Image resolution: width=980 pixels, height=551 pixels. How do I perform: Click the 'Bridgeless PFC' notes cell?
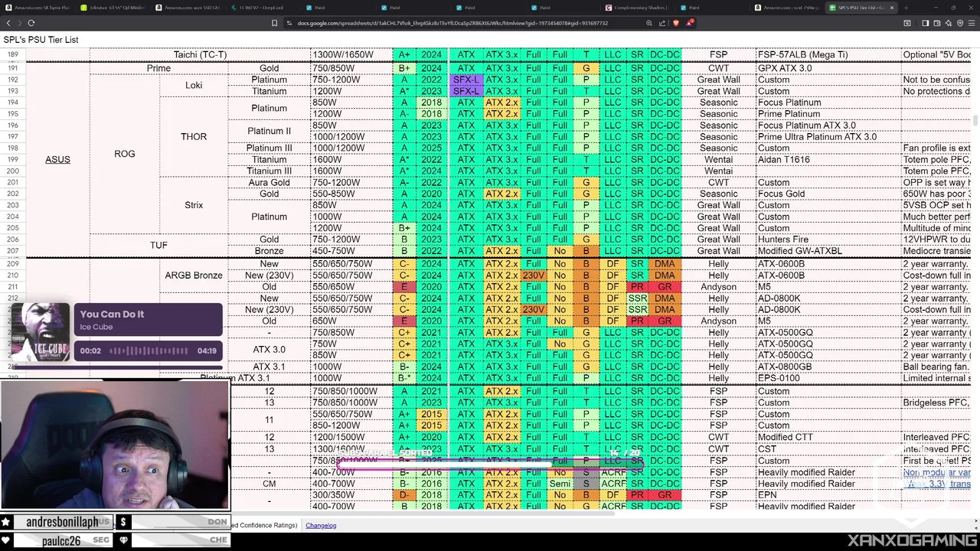(x=936, y=403)
